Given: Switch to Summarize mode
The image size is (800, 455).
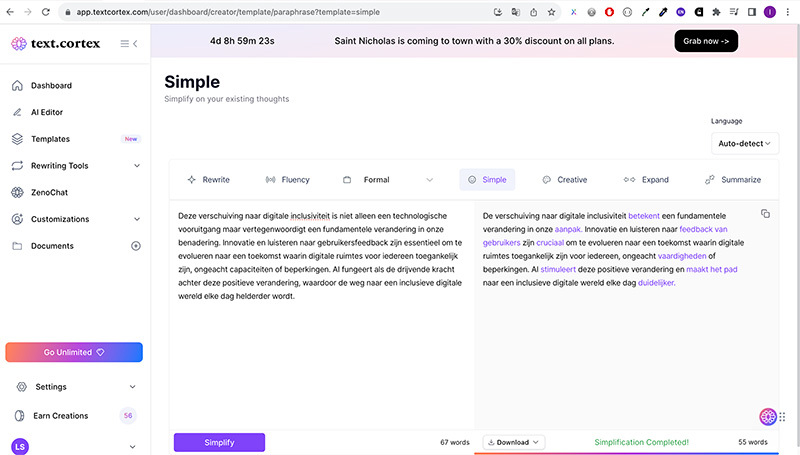Looking at the screenshot, I should 733,180.
